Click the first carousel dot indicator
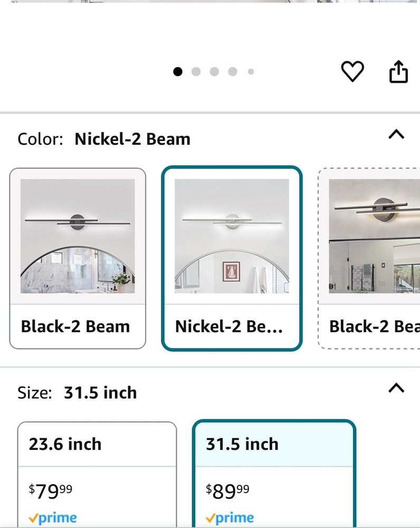 (x=178, y=72)
